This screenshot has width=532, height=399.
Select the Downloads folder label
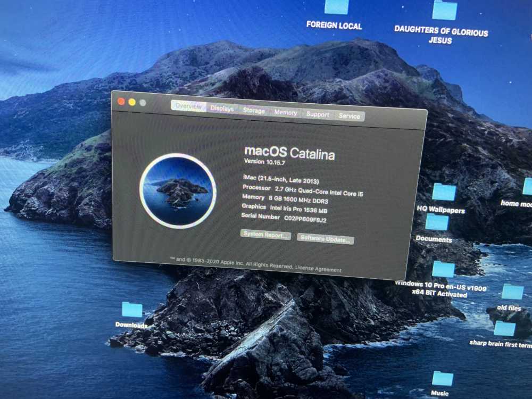tap(131, 325)
